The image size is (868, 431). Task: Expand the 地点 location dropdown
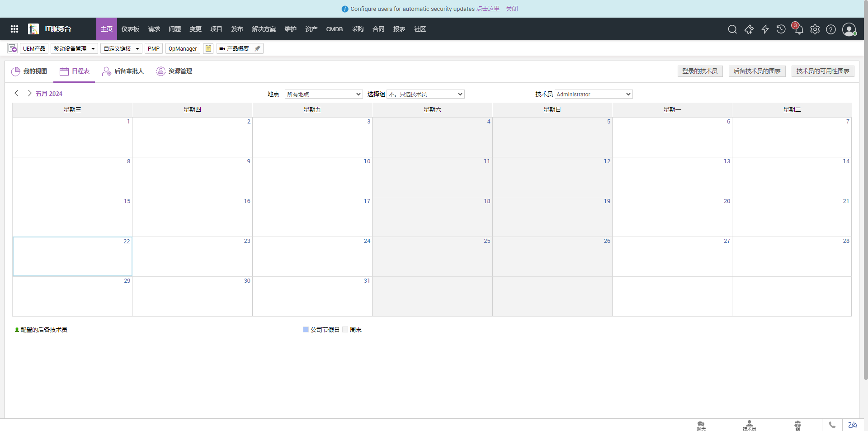point(324,94)
